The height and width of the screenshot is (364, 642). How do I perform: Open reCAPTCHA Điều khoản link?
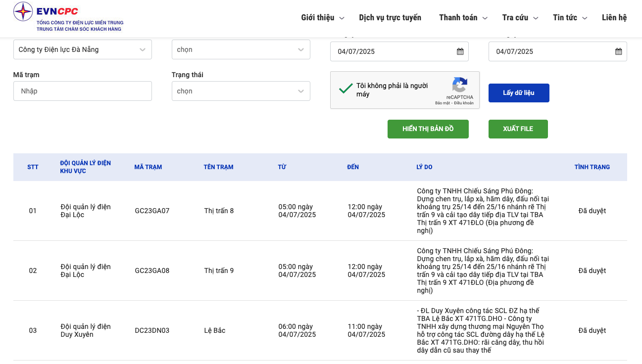pos(464,103)
